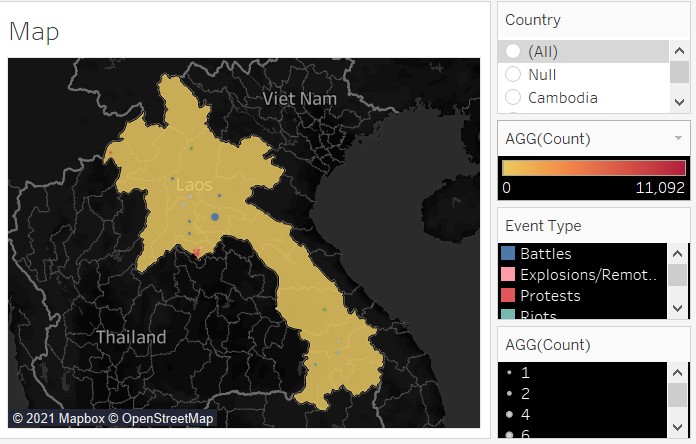Click the AGG(Count) color gradient bar
This screenshot has height=444, width=696.
[x=594, y=167]
